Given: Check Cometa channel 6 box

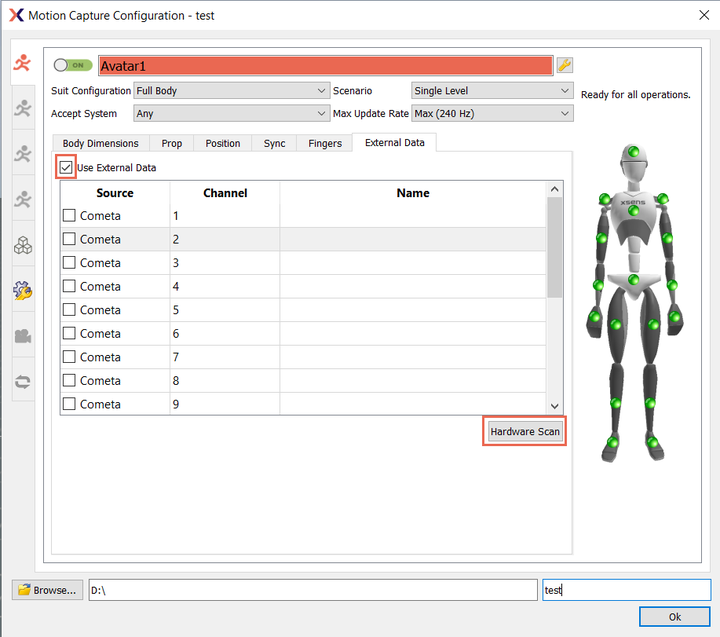Looking at the screenshot, I should pyautogui.click(x=69, y=333).
